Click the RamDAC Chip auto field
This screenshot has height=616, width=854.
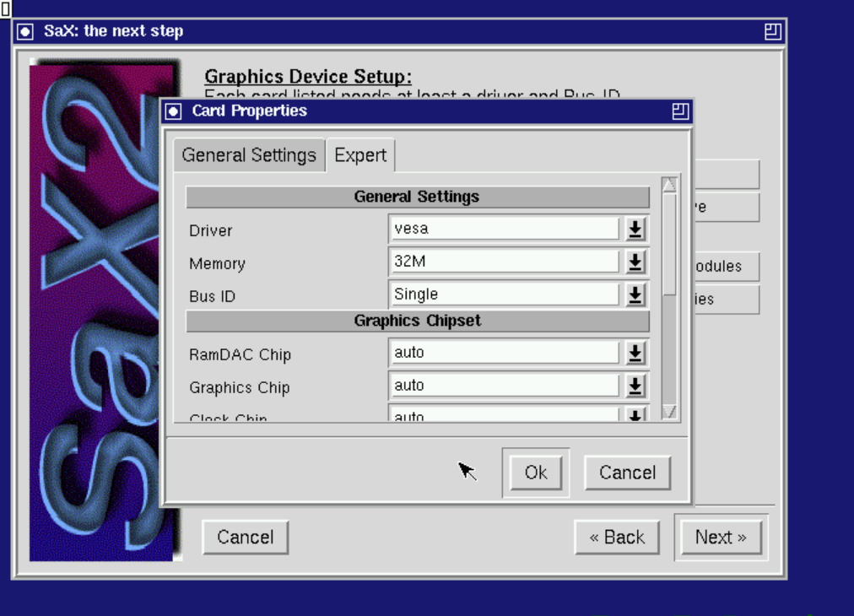[505, 353]
